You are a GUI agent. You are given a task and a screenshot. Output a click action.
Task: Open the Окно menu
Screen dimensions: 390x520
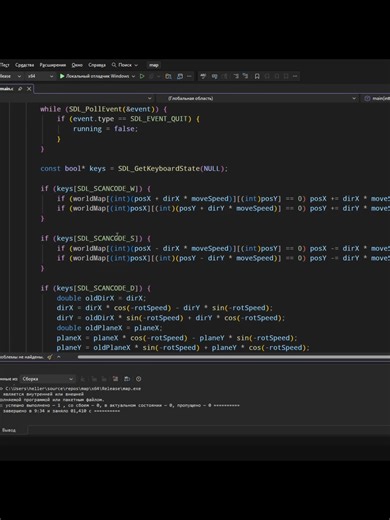[x=77, y=65]
